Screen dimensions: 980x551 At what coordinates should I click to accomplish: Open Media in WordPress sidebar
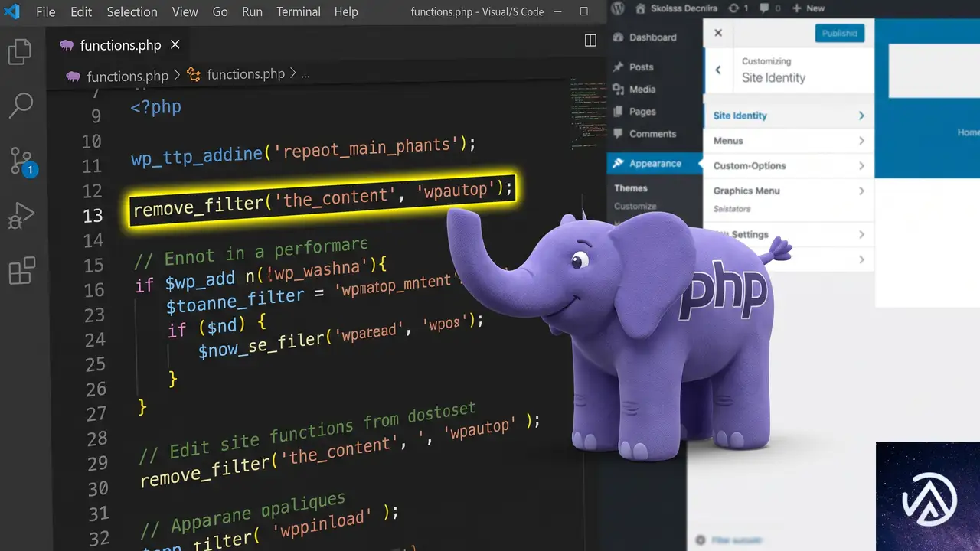(642, 90)
